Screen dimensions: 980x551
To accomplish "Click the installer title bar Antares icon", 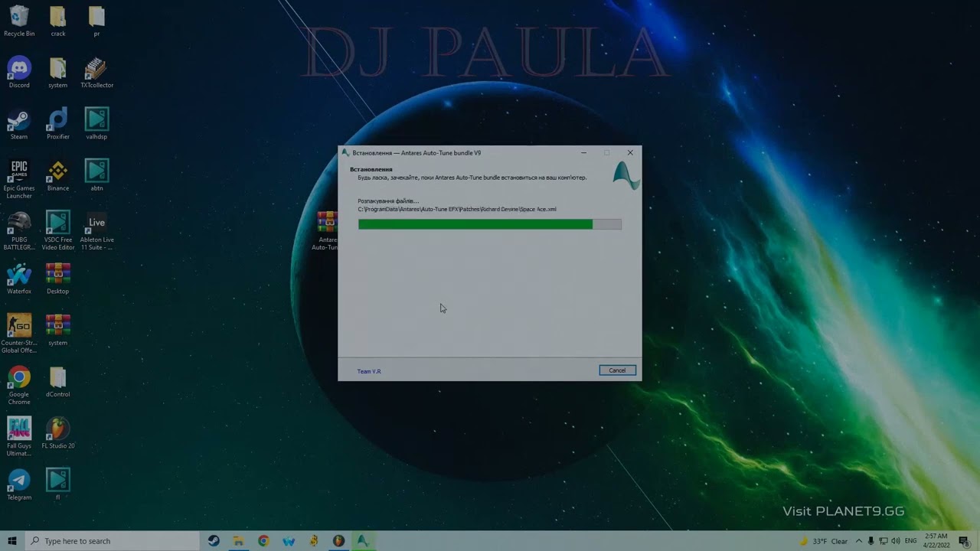I will coord(345,152).
